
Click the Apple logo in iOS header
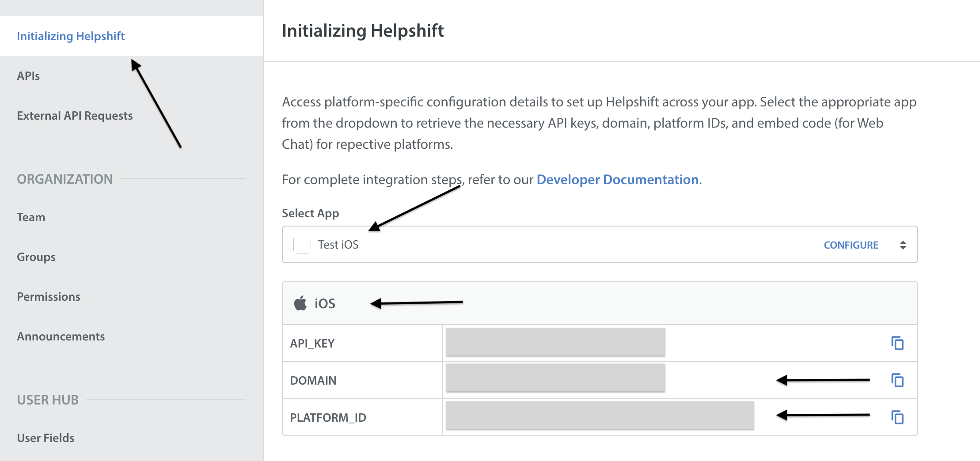click(x=300, y=303)
